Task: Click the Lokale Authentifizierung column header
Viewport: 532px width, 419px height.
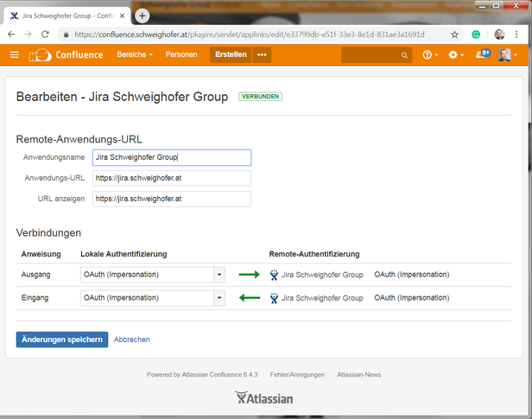Action: point(123,254)
